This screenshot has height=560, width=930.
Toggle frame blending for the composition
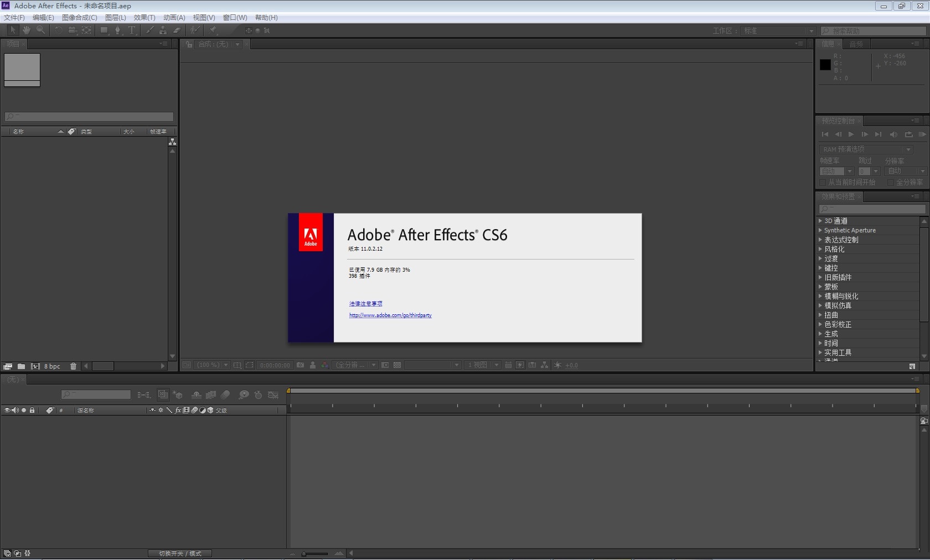click(x=210, y=395)
